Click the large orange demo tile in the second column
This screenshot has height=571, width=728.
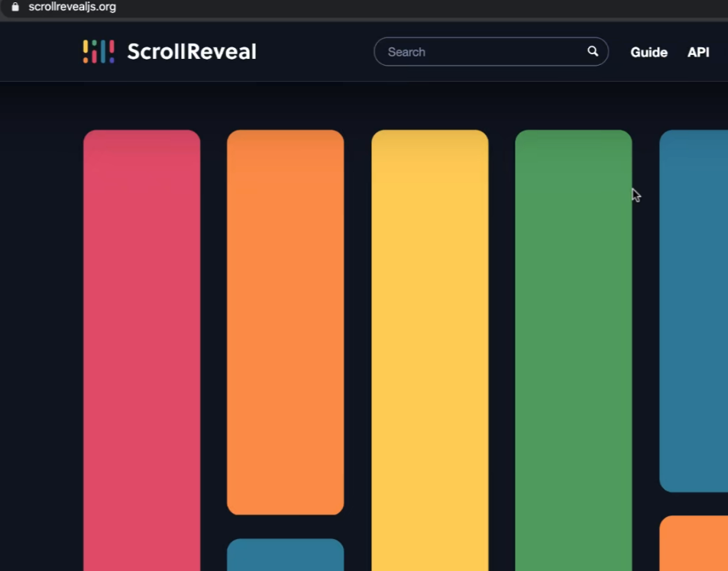tap(286, 322)
